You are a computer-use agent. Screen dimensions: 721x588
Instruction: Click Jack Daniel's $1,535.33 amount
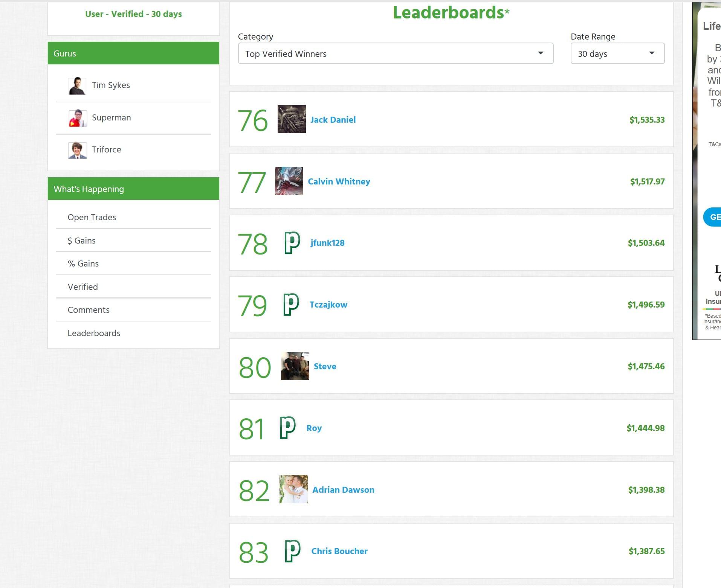tap(647, 120)
